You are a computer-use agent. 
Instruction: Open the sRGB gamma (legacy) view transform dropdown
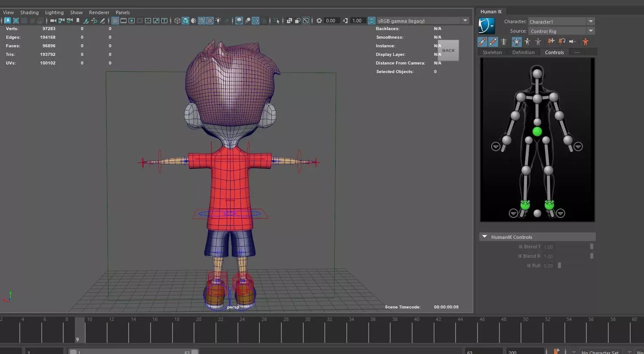click(423, 21)
